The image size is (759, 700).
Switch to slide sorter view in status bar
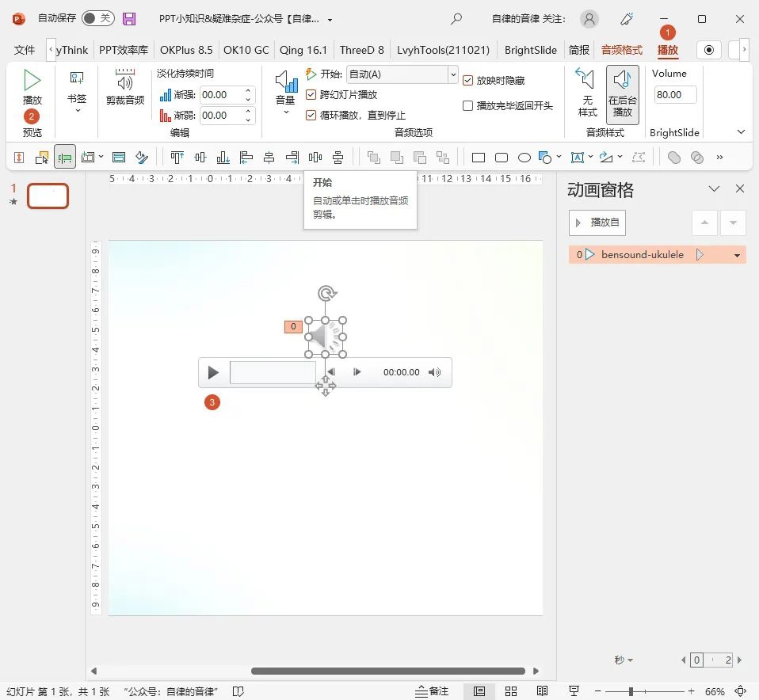coord(511,690)
